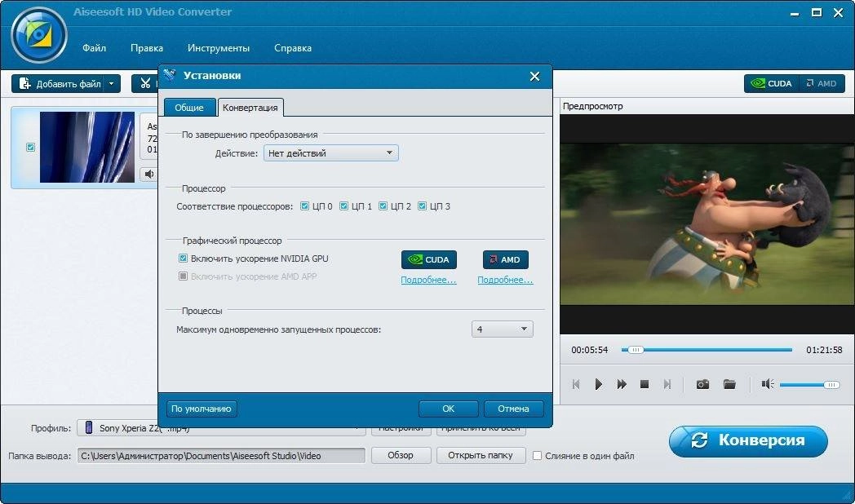
Task: Start conversion with Конверсия button
Action: (748, 440)
